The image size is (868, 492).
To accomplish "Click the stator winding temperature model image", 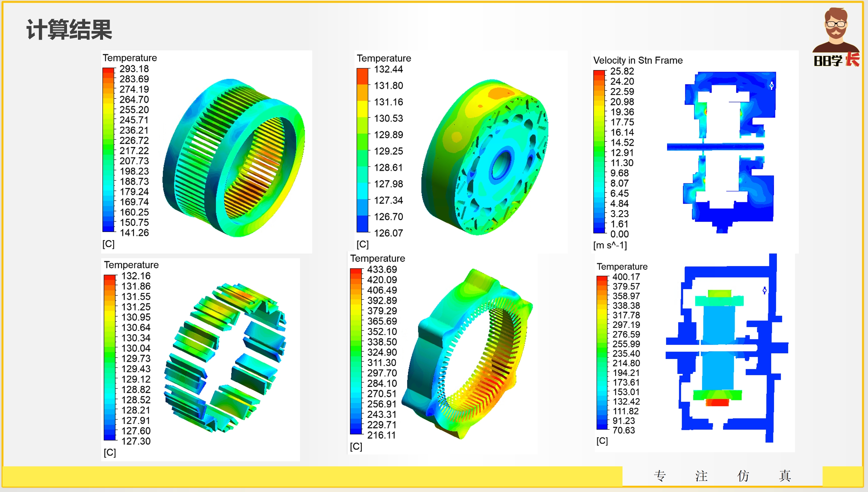I will click(x=233, y=157).
